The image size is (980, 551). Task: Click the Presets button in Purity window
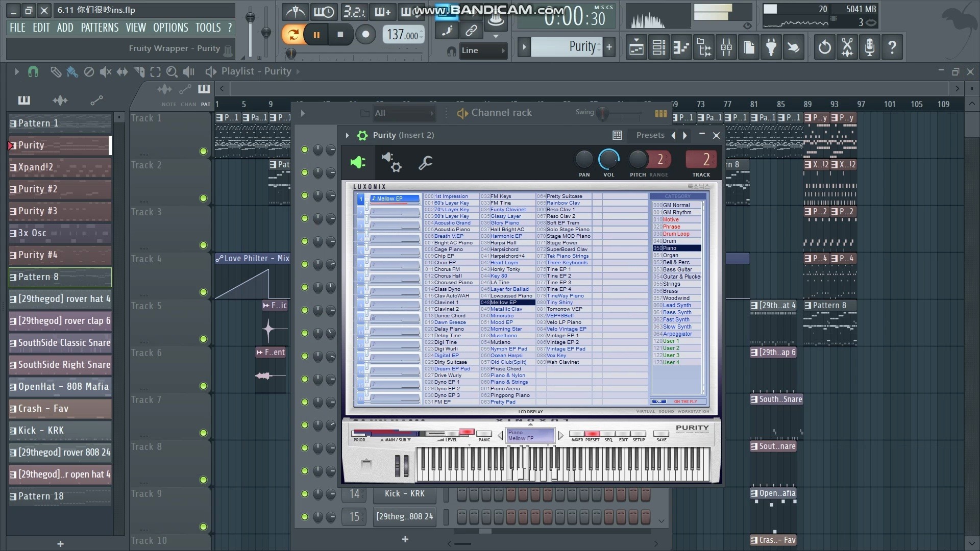[x=650, y=135]
